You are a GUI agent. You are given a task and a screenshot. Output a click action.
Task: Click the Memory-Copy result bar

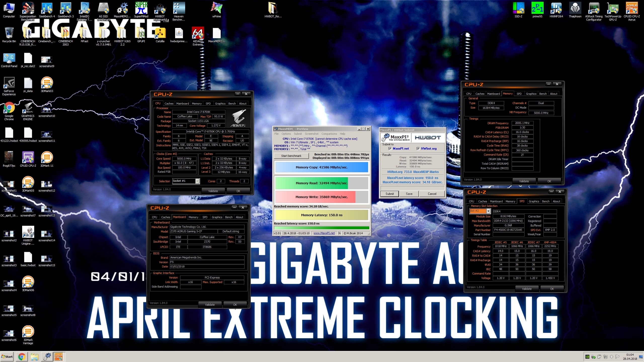321,167
